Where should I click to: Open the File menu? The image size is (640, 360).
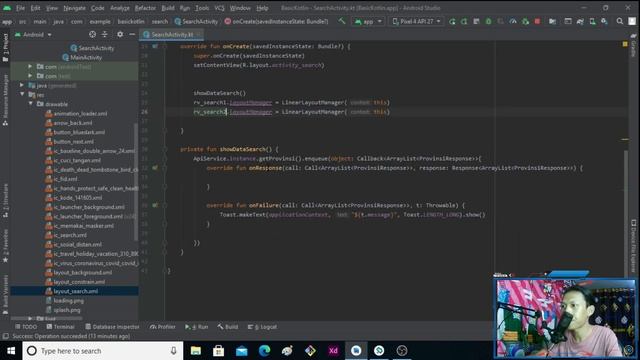(20, 8)
